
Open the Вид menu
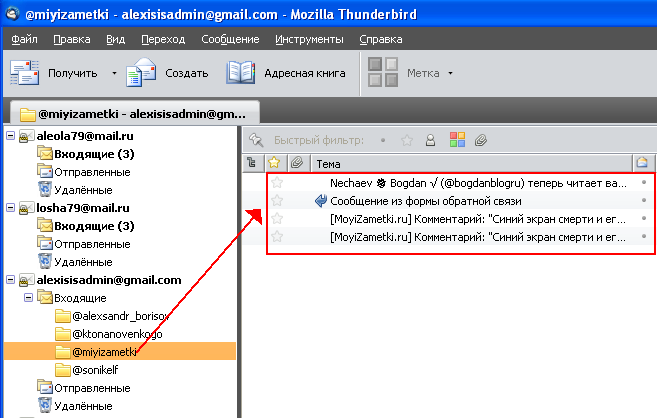pyautogui.click(x=115, y=39)
